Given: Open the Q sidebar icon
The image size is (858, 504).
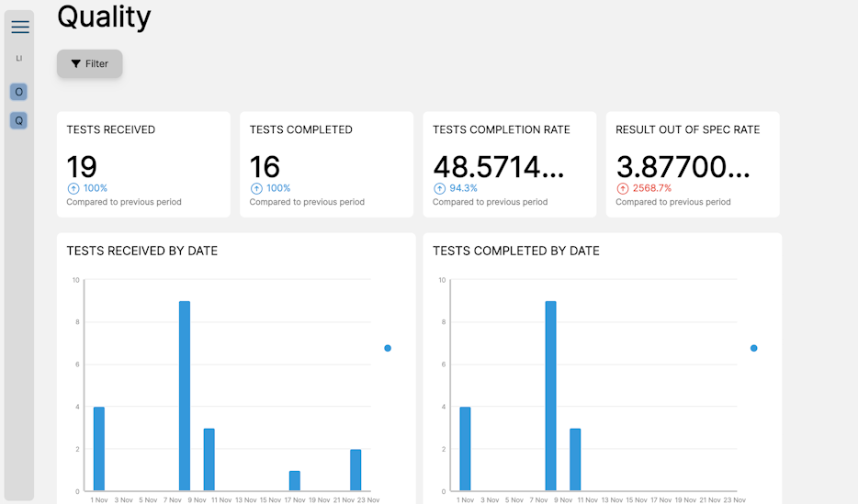Looking at the screenshot, I should pos(18,120).
